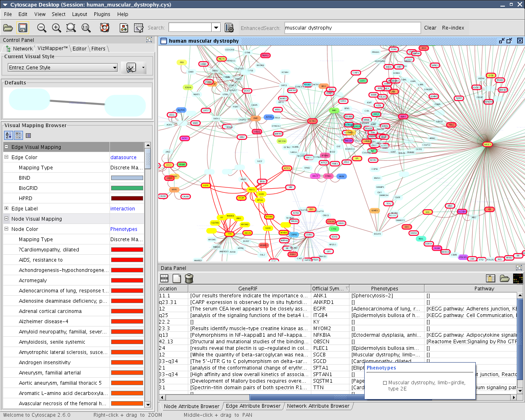This screenshot has width=525, height=420.
Task: Open the VizMapper toolbar icon
Action: click(x=124, y=28)
